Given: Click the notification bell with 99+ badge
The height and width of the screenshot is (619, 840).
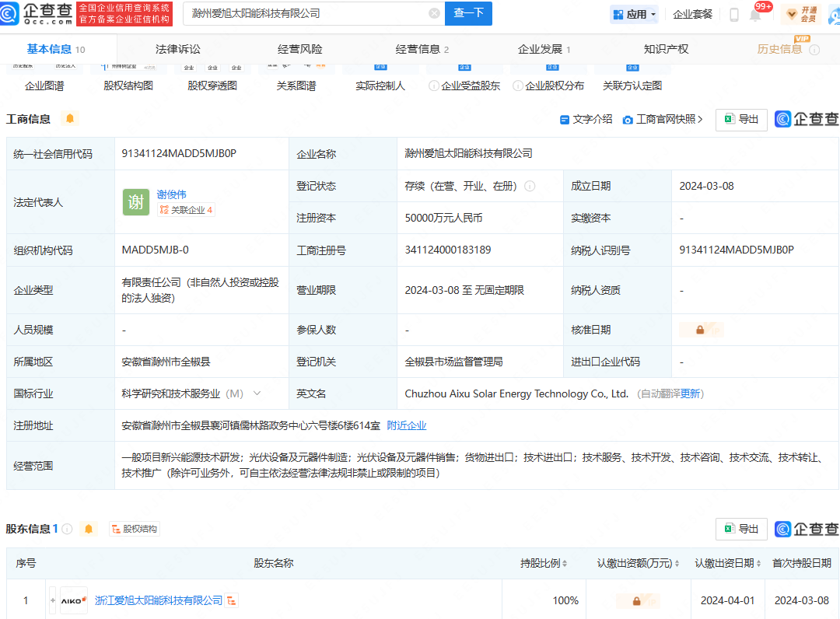Looking at the screenshot, I should 755,15.
